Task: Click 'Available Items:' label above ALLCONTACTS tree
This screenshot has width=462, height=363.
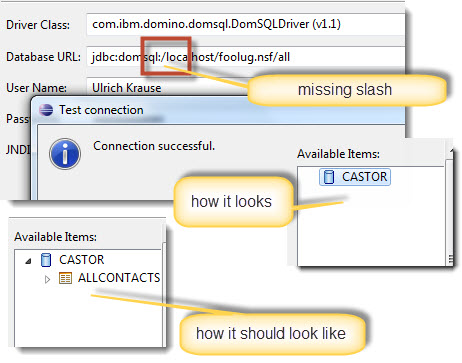Action: pos(55,237)
